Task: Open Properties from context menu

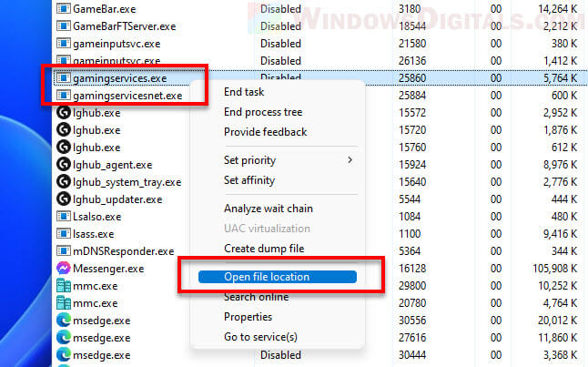Action: pyautogui.click(x=248, y=317)
